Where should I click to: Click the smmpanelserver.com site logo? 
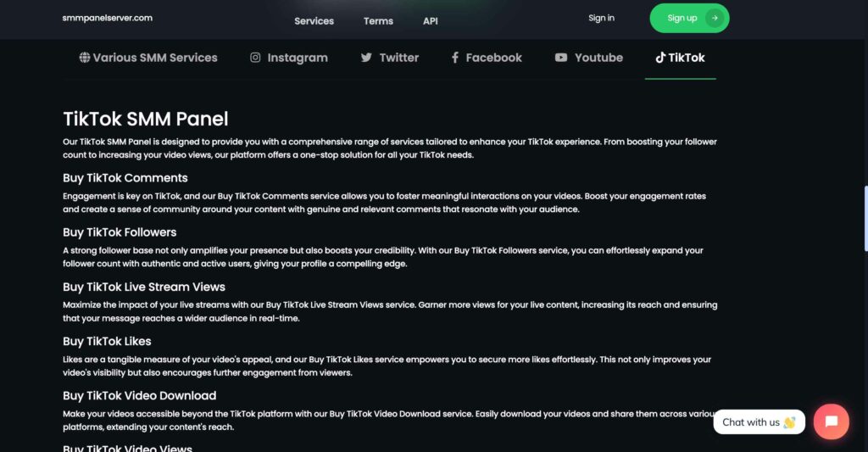click(108, 18)
